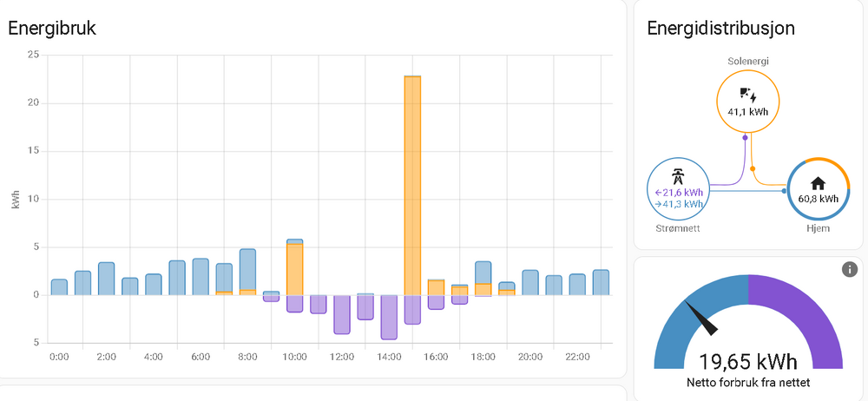This screenshot has height=401, width=868.
Task: Click the orange solar bar at 10:00
Action: (x=295, y=269)
